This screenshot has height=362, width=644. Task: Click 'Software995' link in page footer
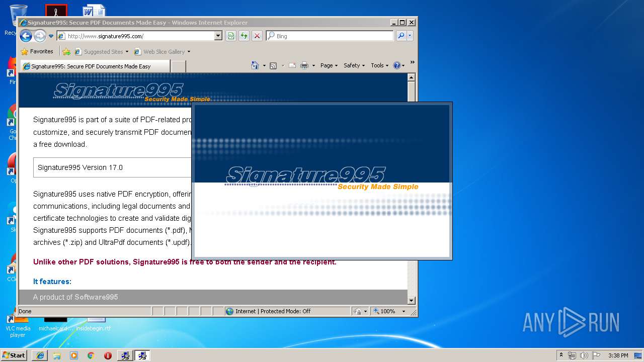pos(96,297)
